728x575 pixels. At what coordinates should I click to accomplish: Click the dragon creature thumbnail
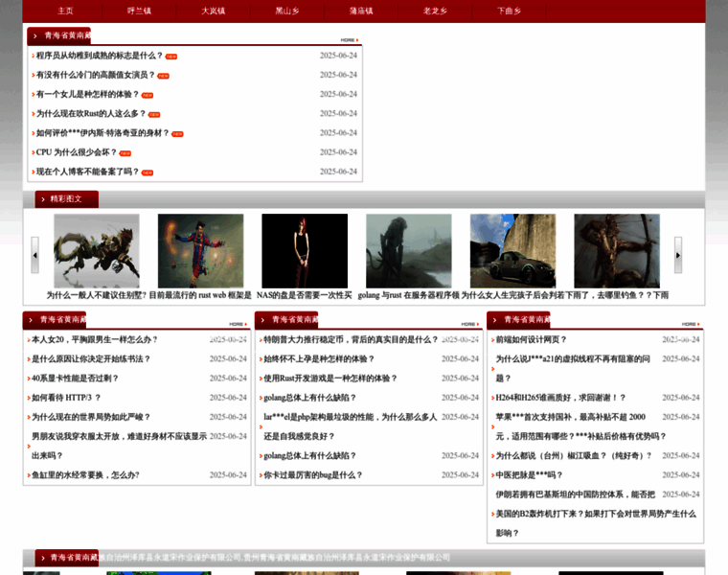coord(96,250)
